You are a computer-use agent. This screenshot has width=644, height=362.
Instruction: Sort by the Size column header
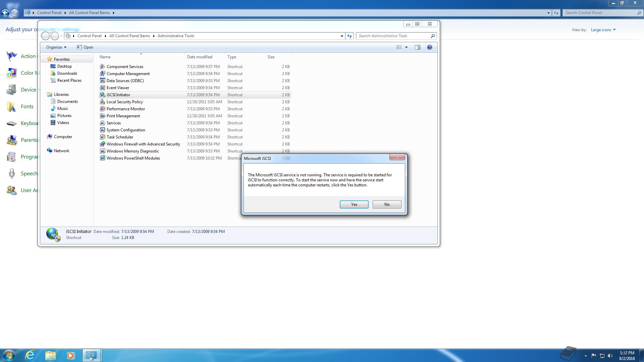[x=278, y=57]
